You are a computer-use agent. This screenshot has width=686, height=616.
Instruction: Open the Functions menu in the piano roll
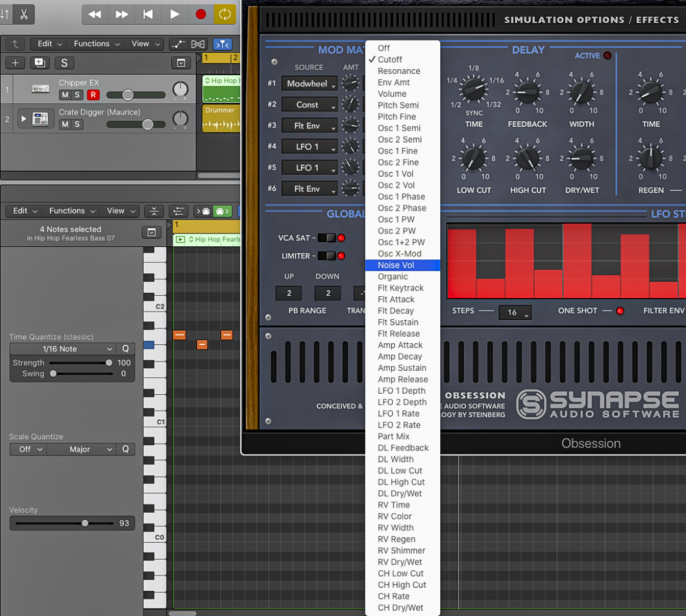(x=72, y=211)
